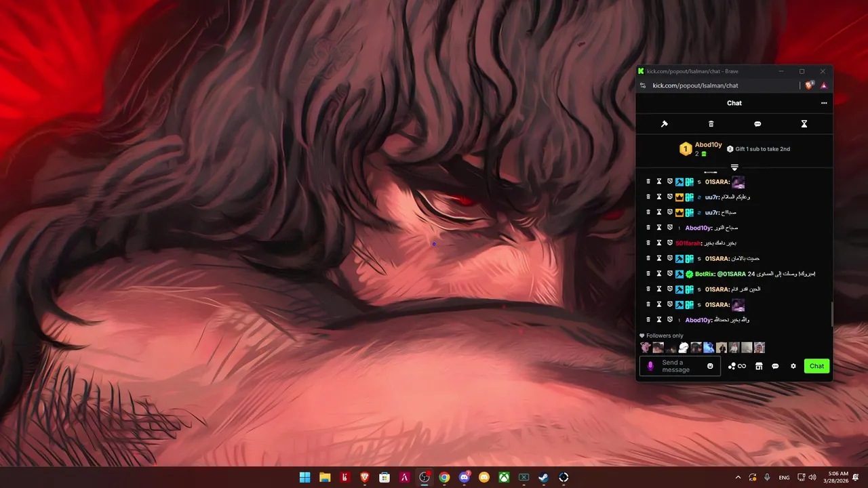Click the trash can icon in chat toolbar
This screenshot has width=868, height=488.
click(711, 124)
